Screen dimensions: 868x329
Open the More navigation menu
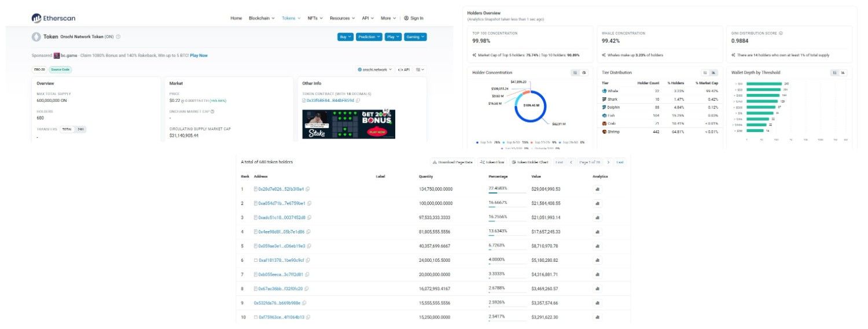388,18
